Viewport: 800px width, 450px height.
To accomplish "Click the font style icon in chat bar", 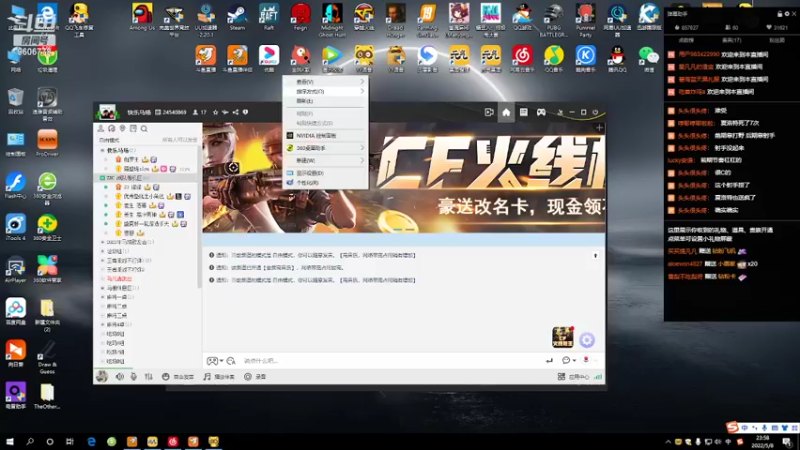I will pyautogui.click(x=231, y=361).
